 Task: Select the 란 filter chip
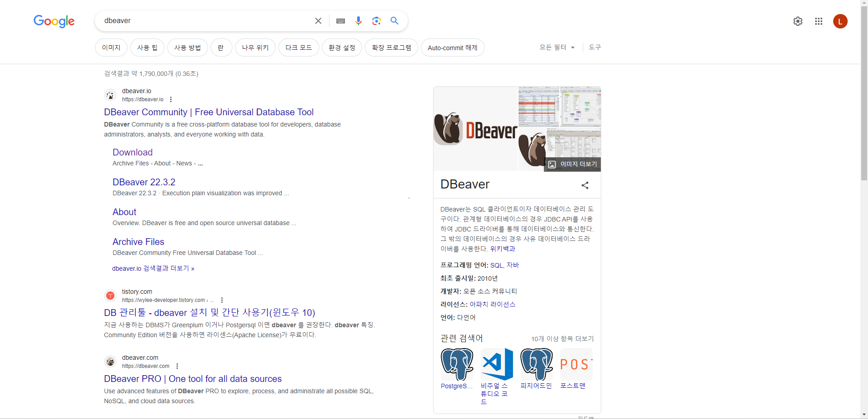[221, 47]
